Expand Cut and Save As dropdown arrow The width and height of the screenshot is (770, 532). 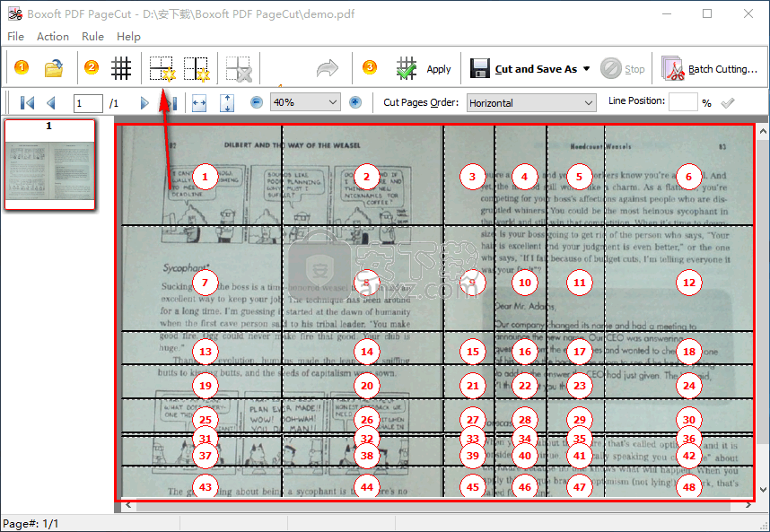coord(586,69)
